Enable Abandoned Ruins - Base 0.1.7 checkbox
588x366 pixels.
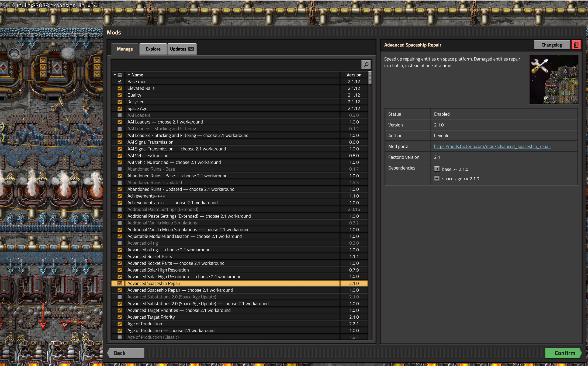point(120,169)
